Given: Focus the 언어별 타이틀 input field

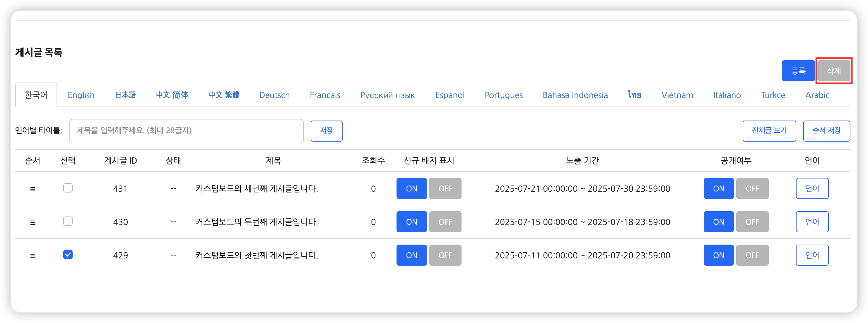Looking at the screenshot, I should point(186,131).
